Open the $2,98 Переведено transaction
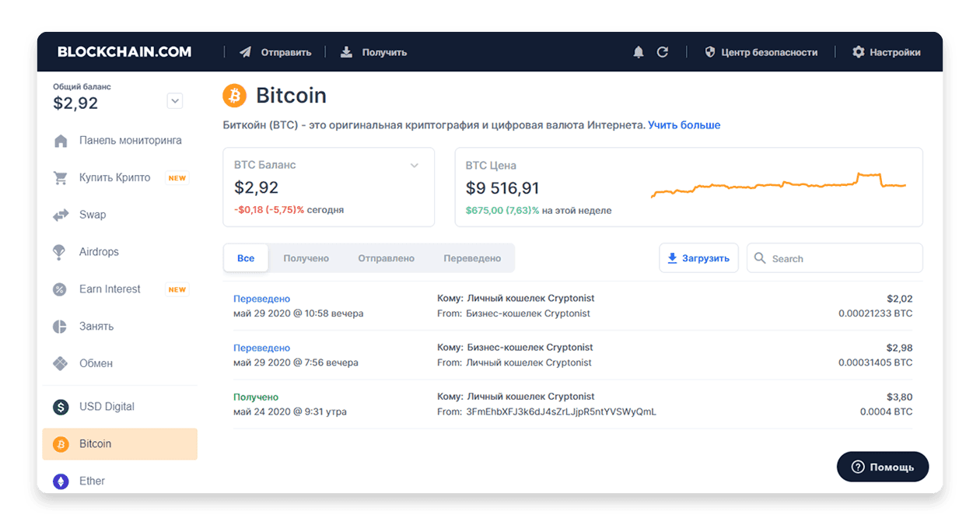Viewport: 980px width, 525px height. click(572, 355)
